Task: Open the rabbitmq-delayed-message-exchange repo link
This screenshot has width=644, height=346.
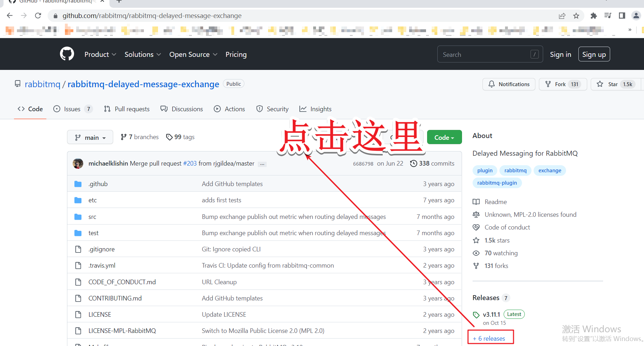Action: click(143, 84)
